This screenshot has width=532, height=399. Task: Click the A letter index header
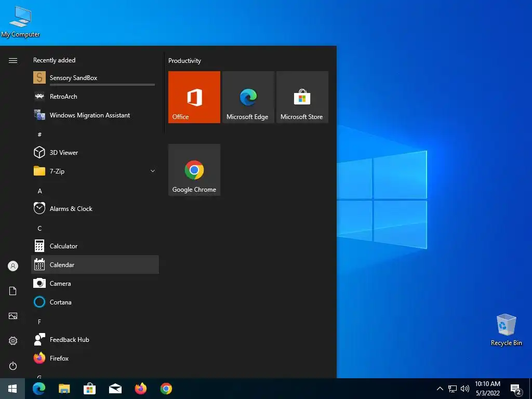coord(39,191)
